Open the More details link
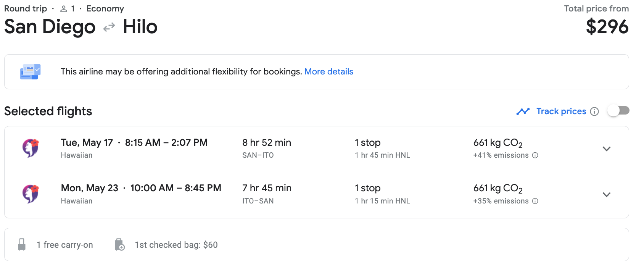Image resolution: width=644 pixels, height=268 pixels. (x=328, y=72)
